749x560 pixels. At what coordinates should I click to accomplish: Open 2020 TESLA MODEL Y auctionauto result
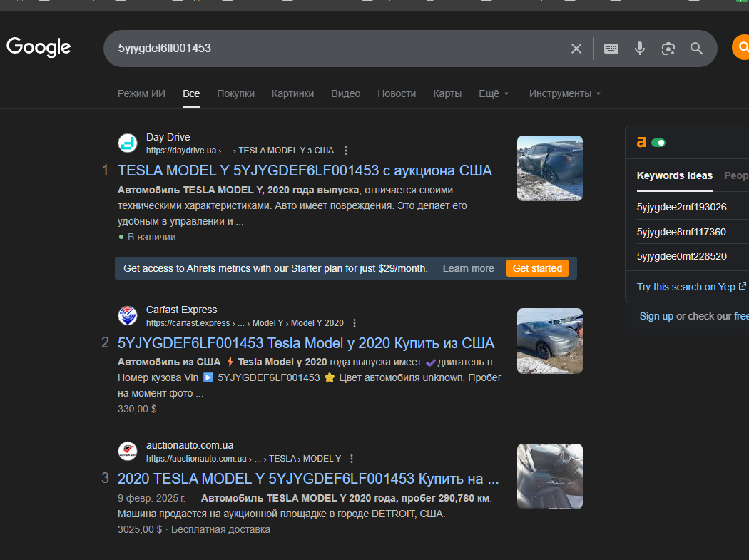pos(308,479)
